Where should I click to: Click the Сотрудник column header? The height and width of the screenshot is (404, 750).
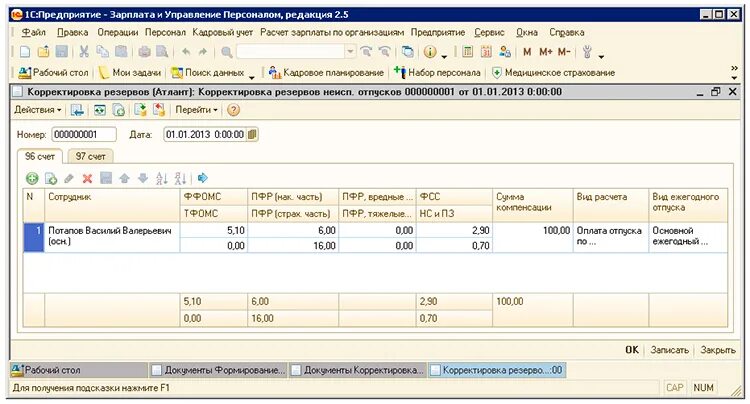[x=112, y=205]
